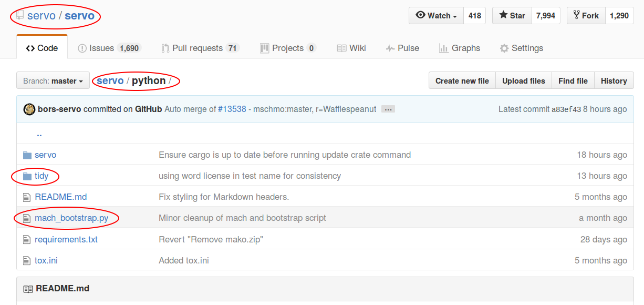The width and height of the screenshot is (644, 305).
Task: Fork the servo repository
Action: point(586,16)
